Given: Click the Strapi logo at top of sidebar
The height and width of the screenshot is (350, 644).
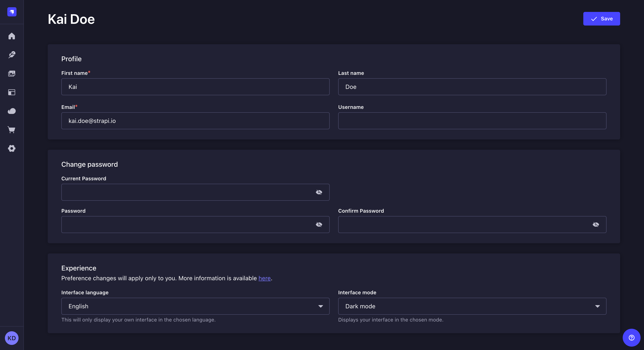Looking at the screenshot, I should pyautogui.click(x=11, y=12).
